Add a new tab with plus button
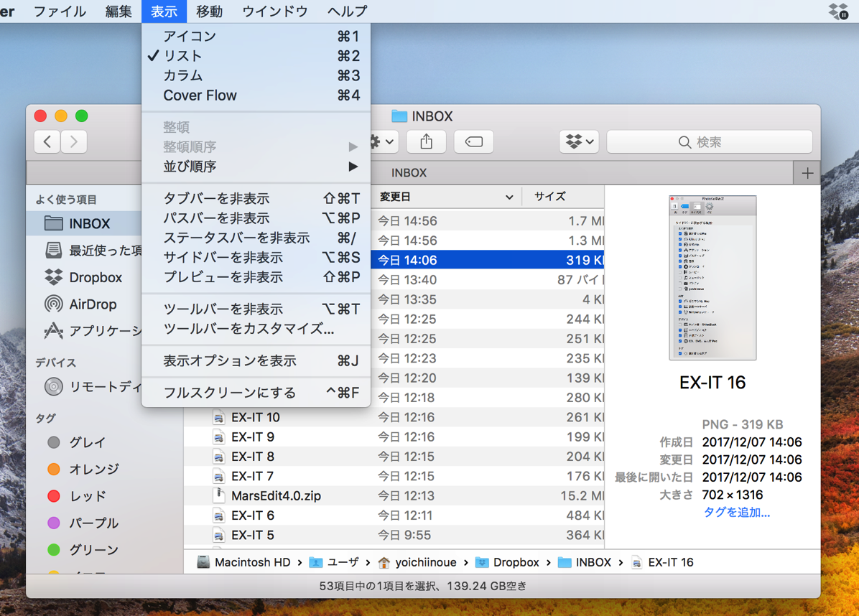This screenshot has width=859, height=616. coord(807,173)
